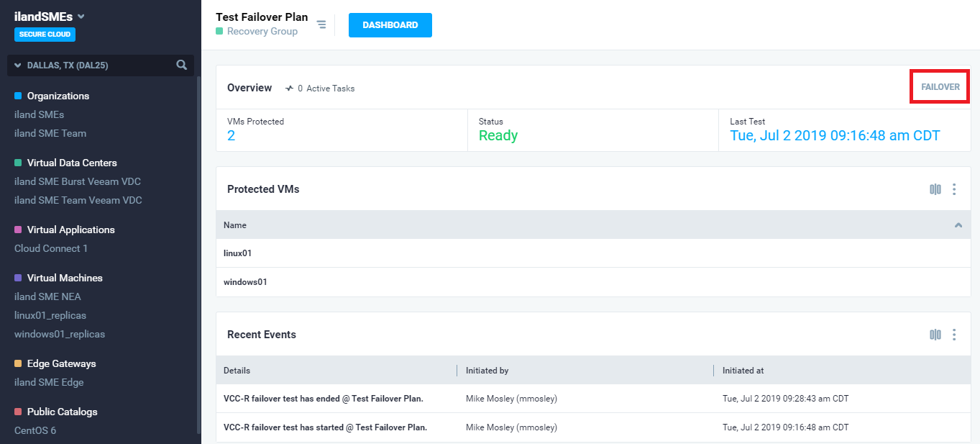Select iland SME Edge gateway

[x=49, y=382]
